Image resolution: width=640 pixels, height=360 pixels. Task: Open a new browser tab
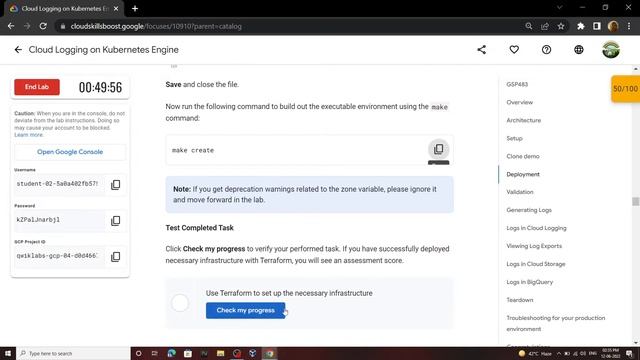coord(135,9)
